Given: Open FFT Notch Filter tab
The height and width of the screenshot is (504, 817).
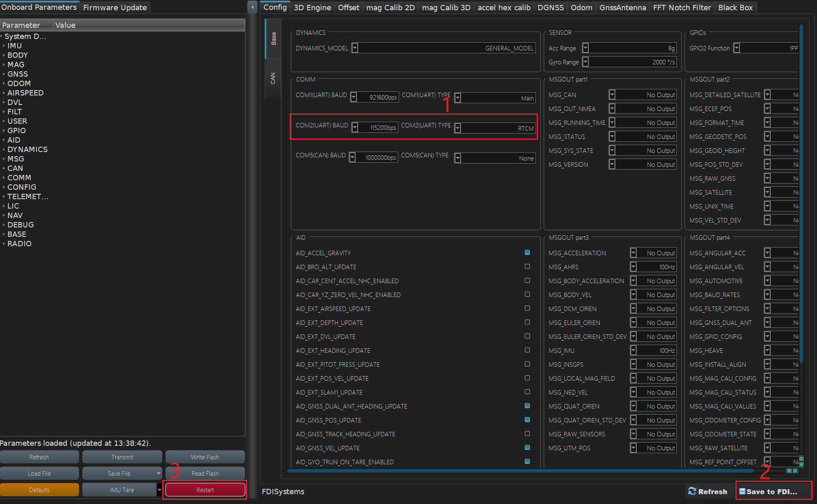Looking at the screenshot, I should (682, 7).
